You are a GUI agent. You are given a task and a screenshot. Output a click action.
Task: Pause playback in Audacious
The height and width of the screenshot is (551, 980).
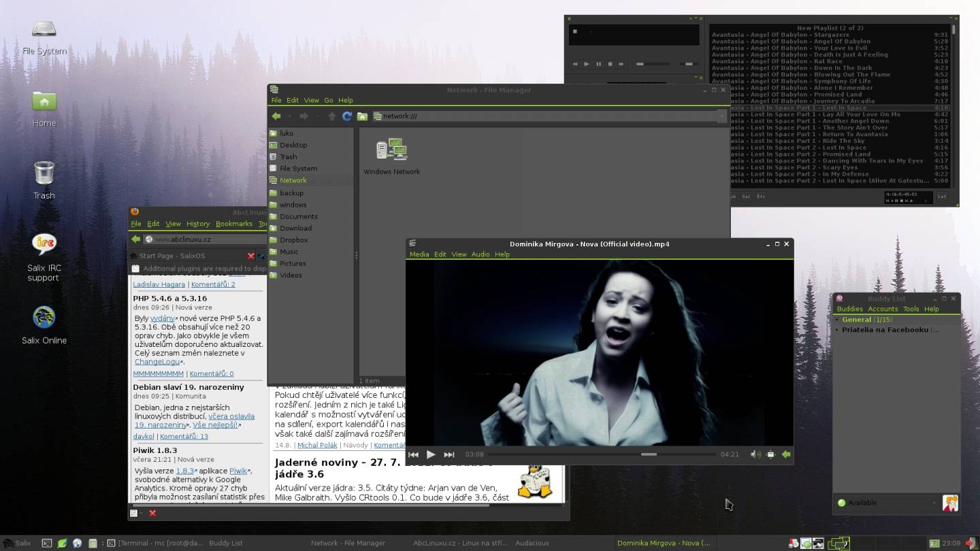(598, 64)
